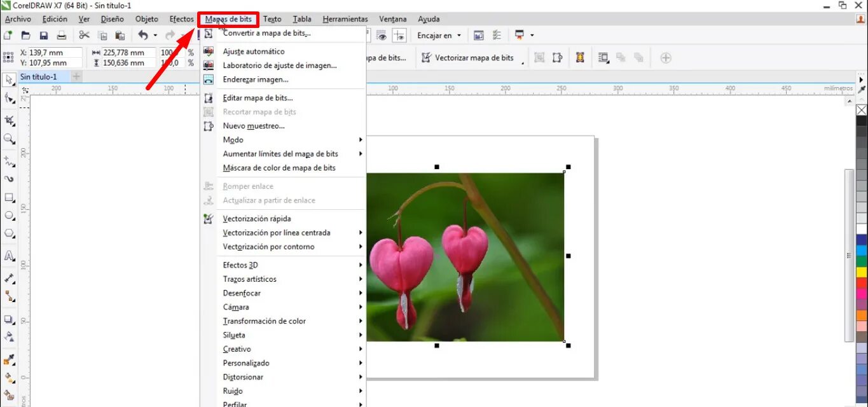Click the Wrap text icon in property bar
Screen dimensions: 868x407
[x=603, y=58]
